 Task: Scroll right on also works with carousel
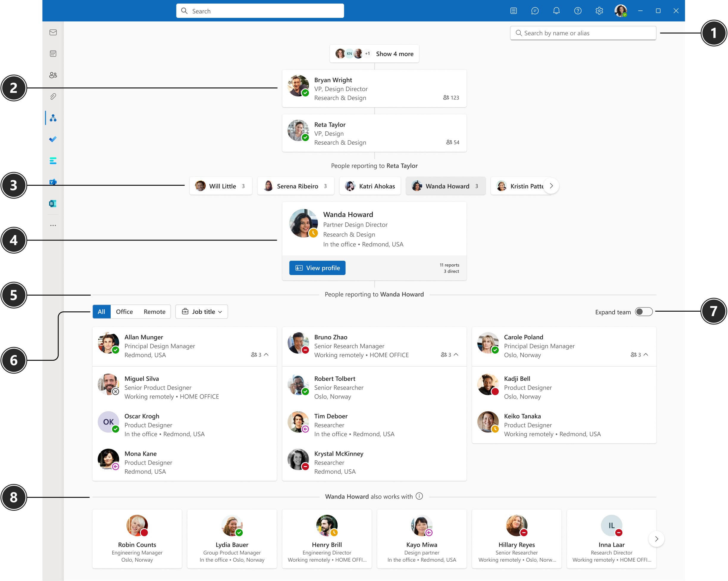click(x=656, y=539)
